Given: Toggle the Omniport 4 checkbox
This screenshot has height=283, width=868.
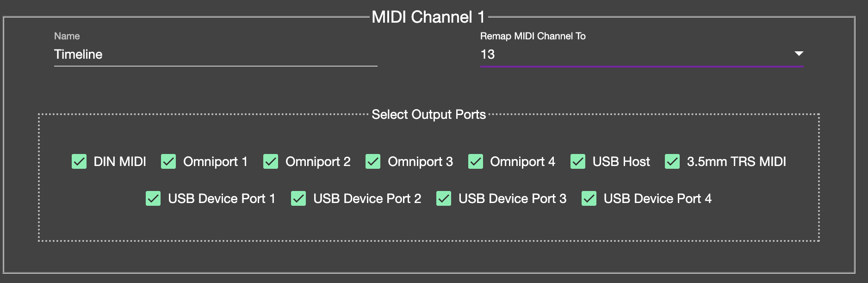Looking at the screenshot, I should tap(476, 161).
